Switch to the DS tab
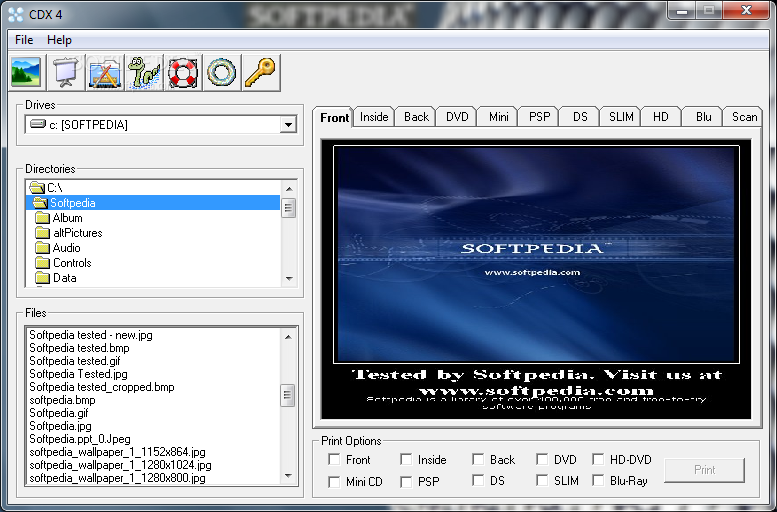The height and width of the screenshot is (512, 777). pos(580,117)
